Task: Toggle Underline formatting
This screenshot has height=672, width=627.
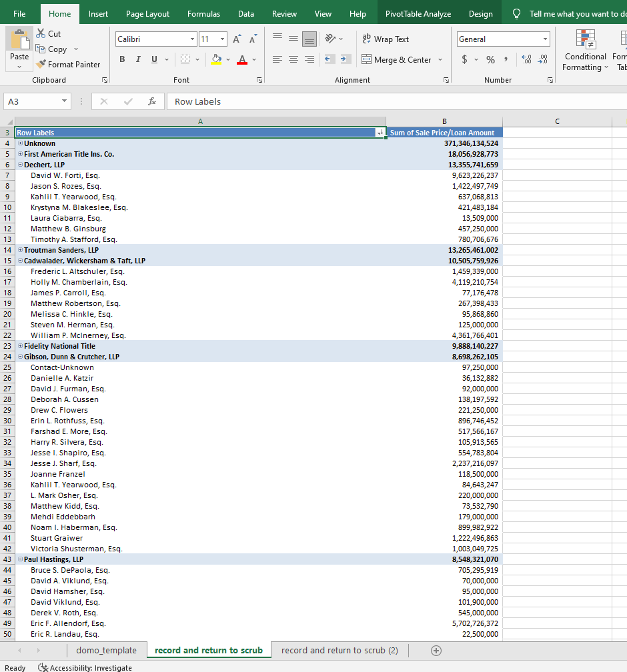Action: click(154, 59)
